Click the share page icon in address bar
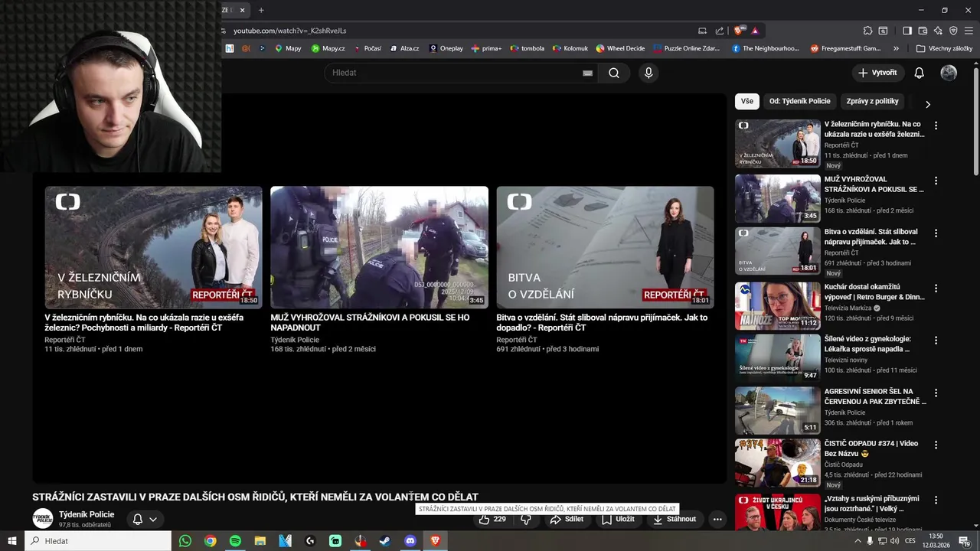Image resolution: width=980 pixels, height=551 pixels. tap(720, 31)
